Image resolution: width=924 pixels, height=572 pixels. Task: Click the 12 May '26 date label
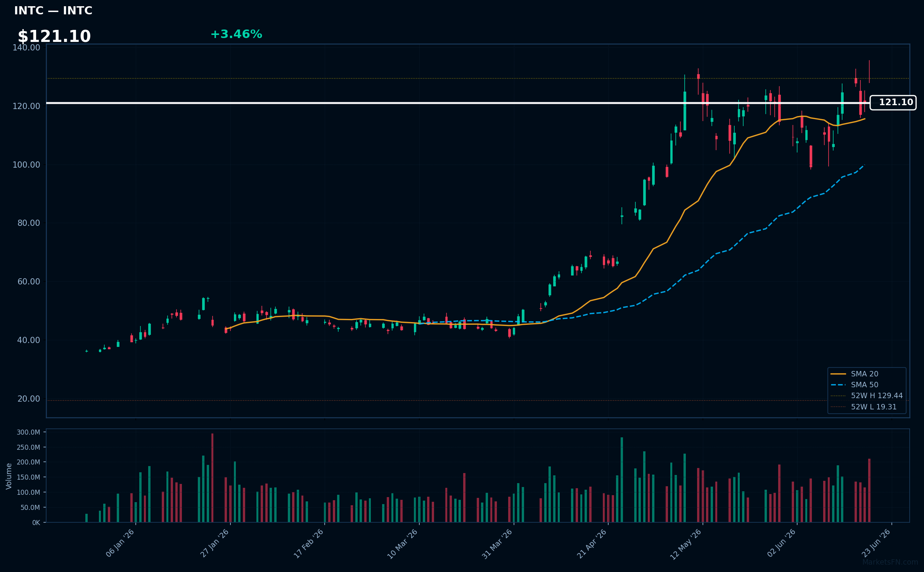click(686, 544)
